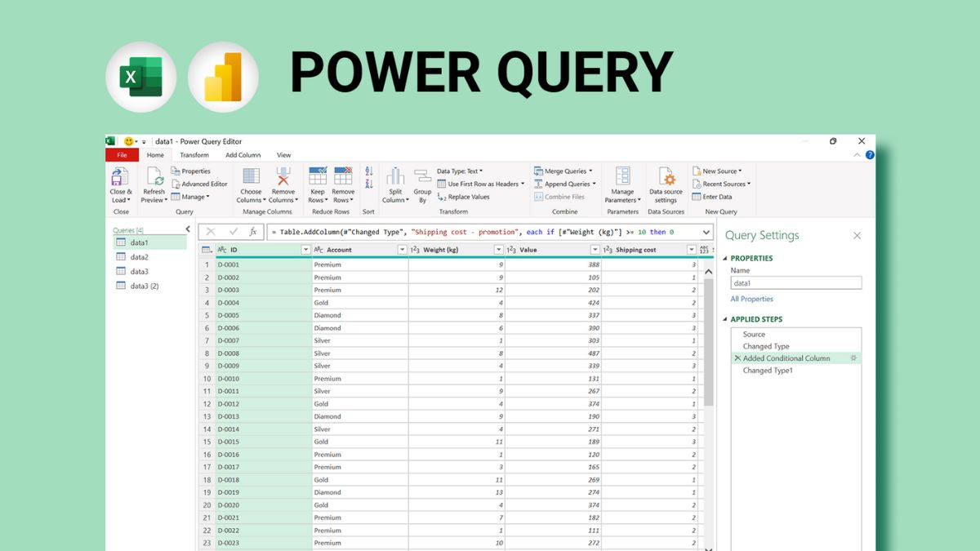Switch to the Transform ribbon tab
The height and width of the screenshot is (551, 980).
click(x=194, y=154)
